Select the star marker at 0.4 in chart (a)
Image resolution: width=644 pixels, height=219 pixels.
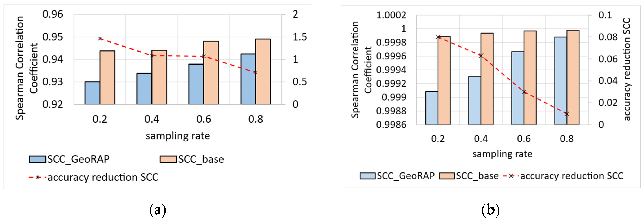coord(152,56)
